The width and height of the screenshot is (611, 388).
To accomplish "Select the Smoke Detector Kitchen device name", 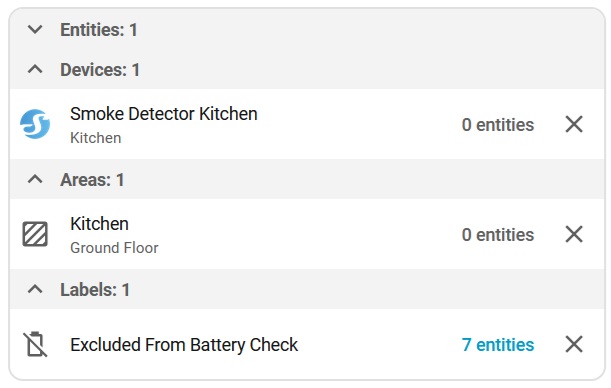I will click(164, 114).
